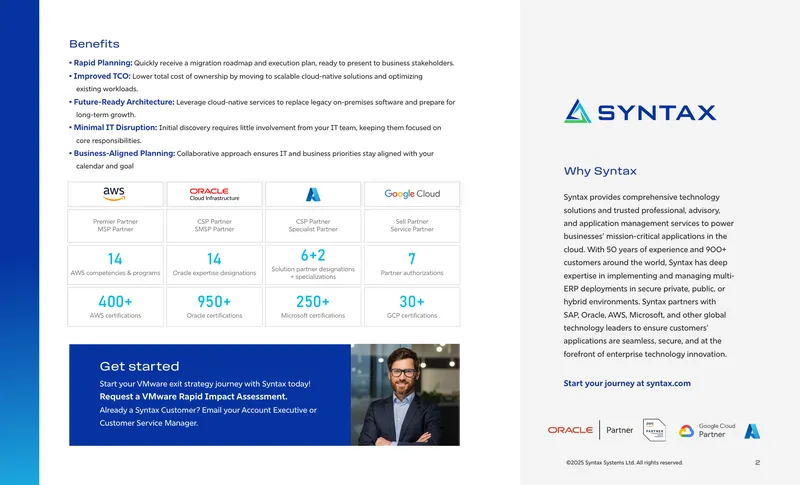
Task: Click the '14 AWS competencies & programs' cell
Action: coord(115,265)
